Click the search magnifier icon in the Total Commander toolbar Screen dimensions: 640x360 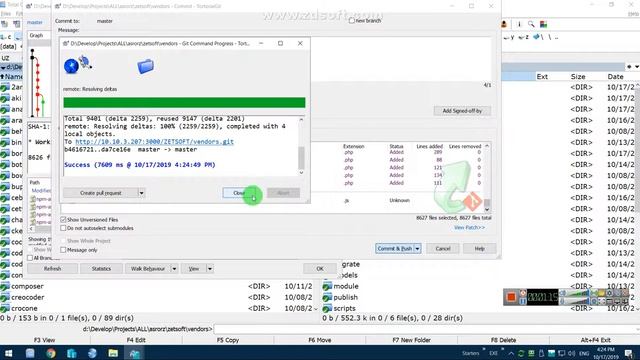531,24
